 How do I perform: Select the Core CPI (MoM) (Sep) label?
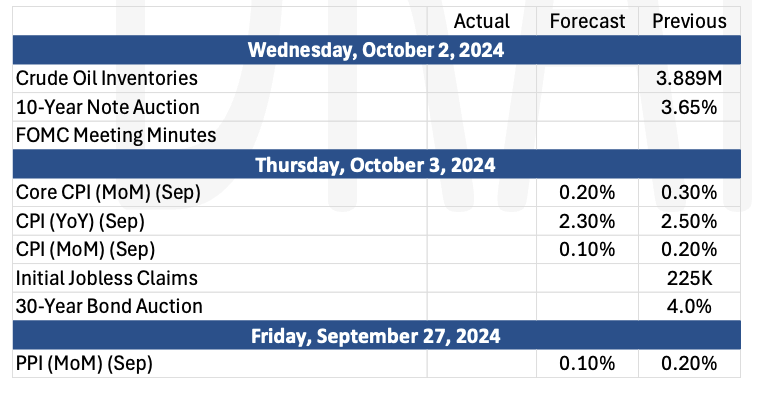coord(108,192)
